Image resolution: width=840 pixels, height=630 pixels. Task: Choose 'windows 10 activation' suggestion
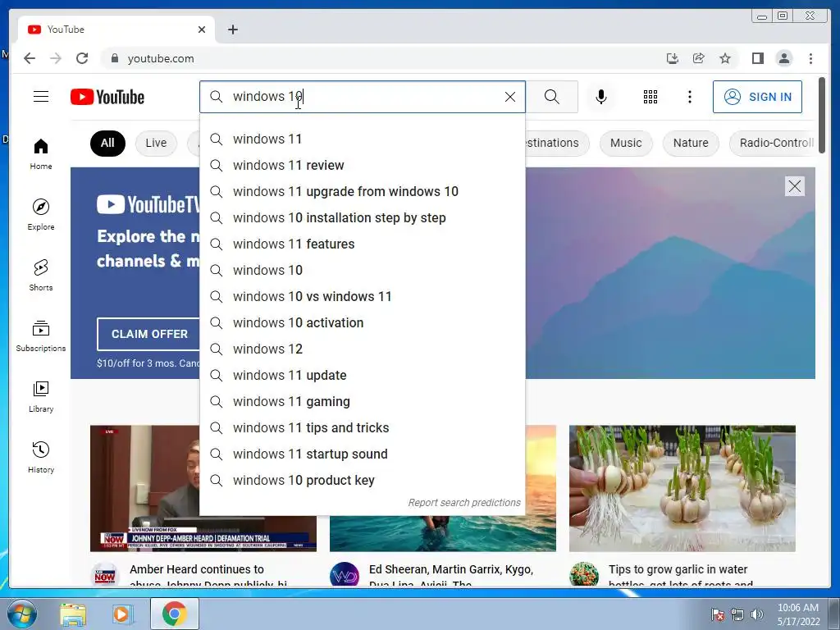(x=362, y=322)
